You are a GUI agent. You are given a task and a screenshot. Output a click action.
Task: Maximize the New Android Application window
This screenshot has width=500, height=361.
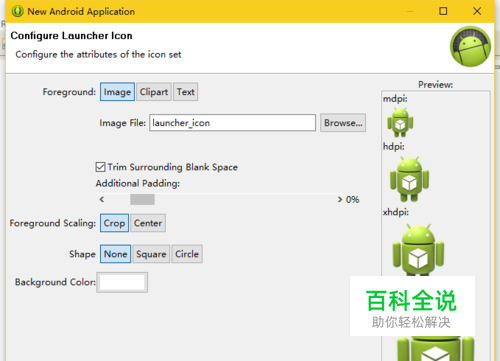point(443,11)
